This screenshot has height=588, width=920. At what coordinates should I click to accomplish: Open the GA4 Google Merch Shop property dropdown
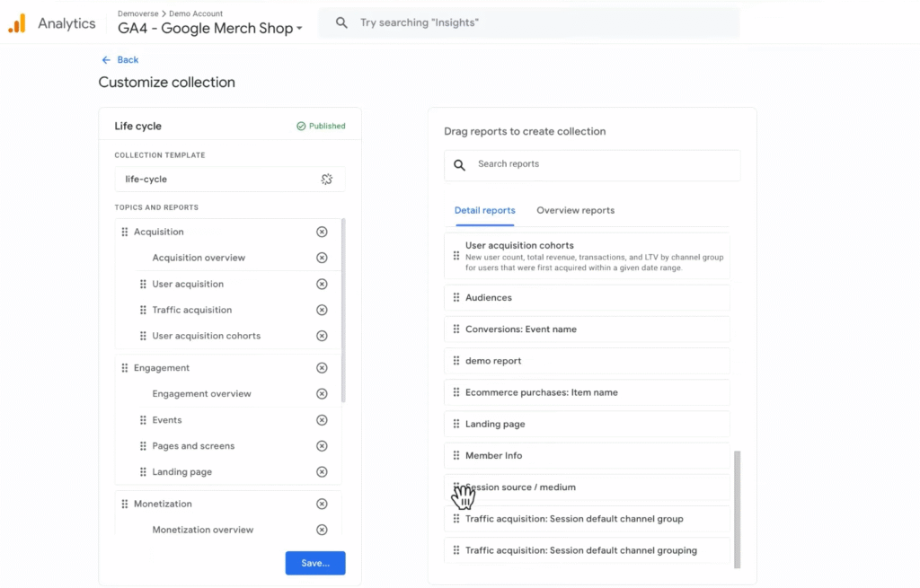[x=210, y=28]
